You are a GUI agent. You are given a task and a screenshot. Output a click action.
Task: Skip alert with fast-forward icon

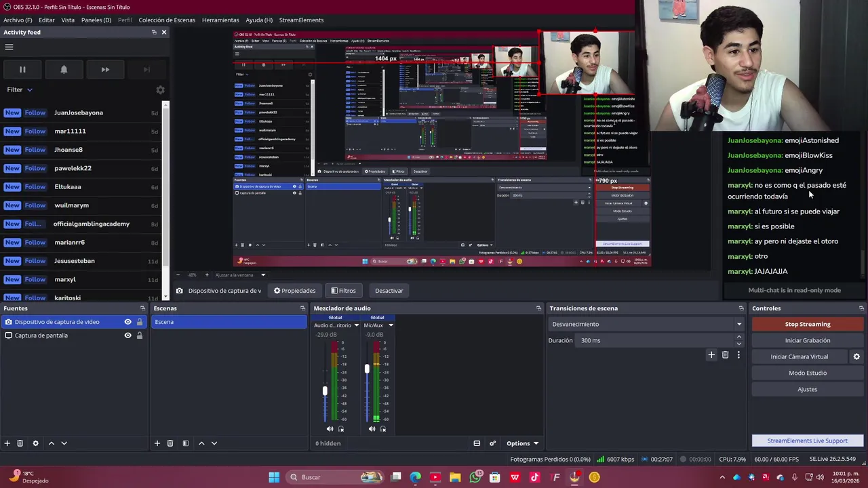[105, 69]
